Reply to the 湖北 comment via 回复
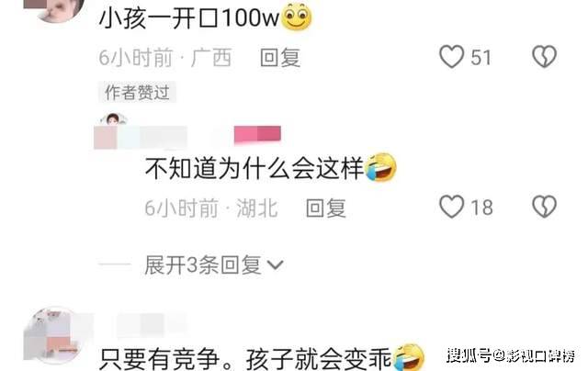The width and height of the screenshot is (588, 371). 325,208
